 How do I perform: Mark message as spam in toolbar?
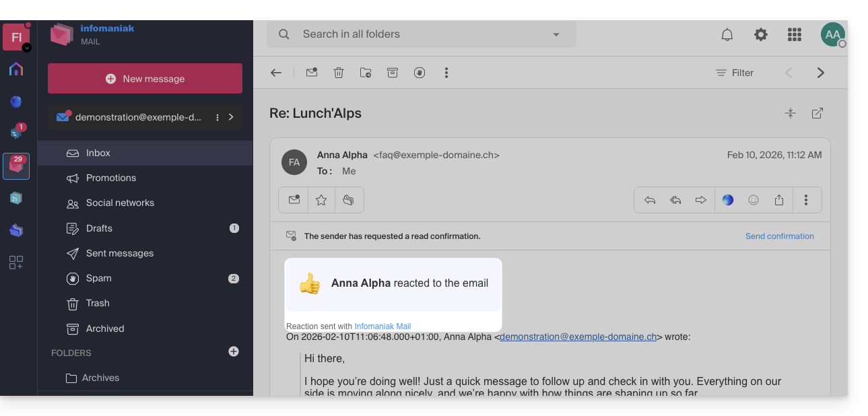[x=420, y=73]
